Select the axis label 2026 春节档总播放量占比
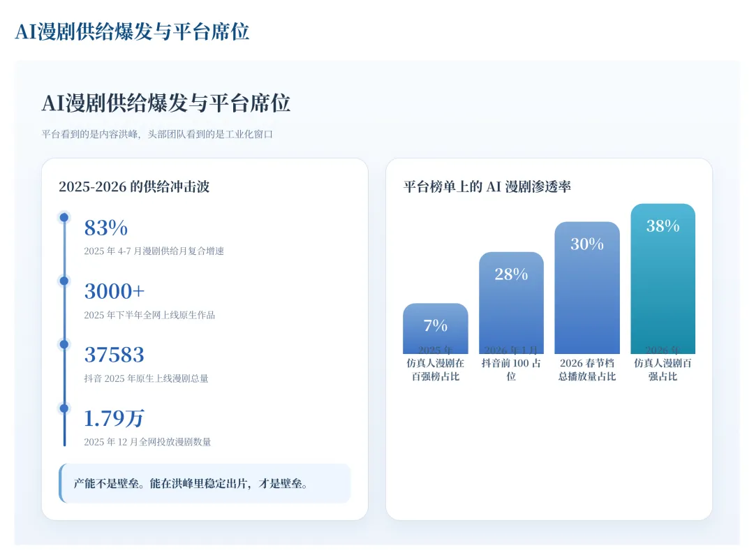 pos(587,369)
